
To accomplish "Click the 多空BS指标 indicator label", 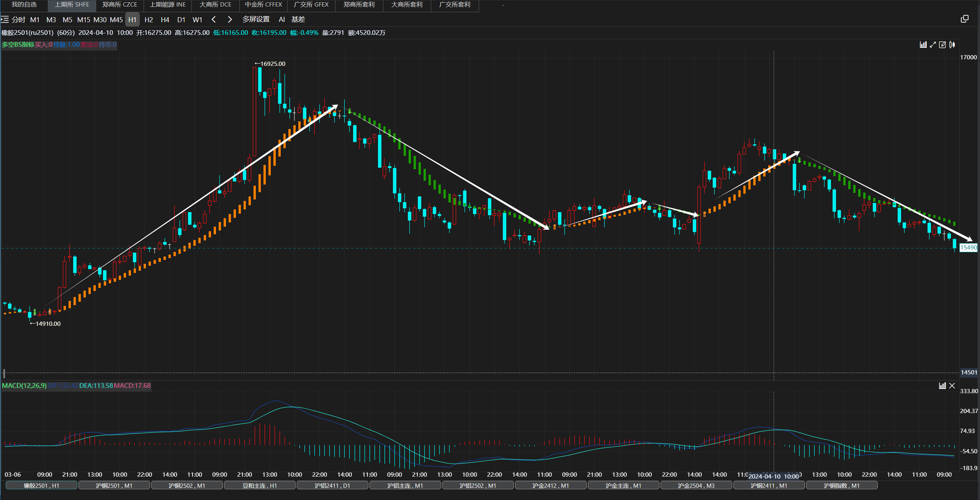I will point(18,45).
